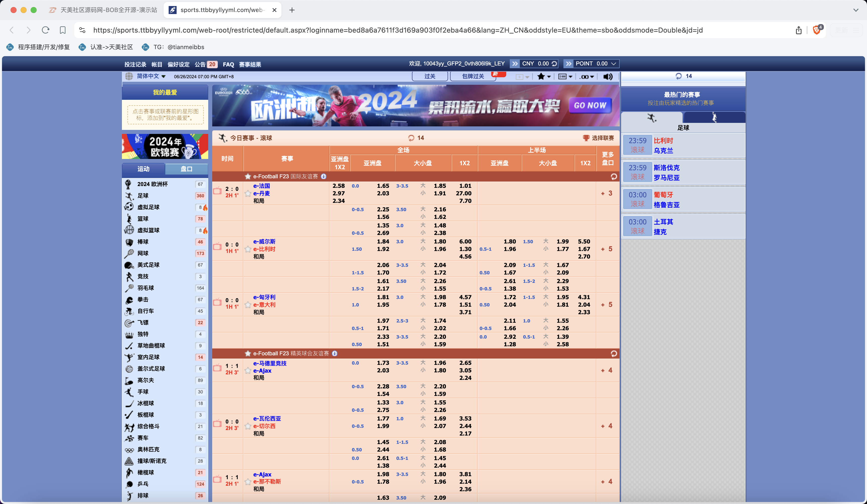The image size is (867, 504).
Task: Star the e-马德里竞技 vs e-Ajax match
Action: pos(248,370)
